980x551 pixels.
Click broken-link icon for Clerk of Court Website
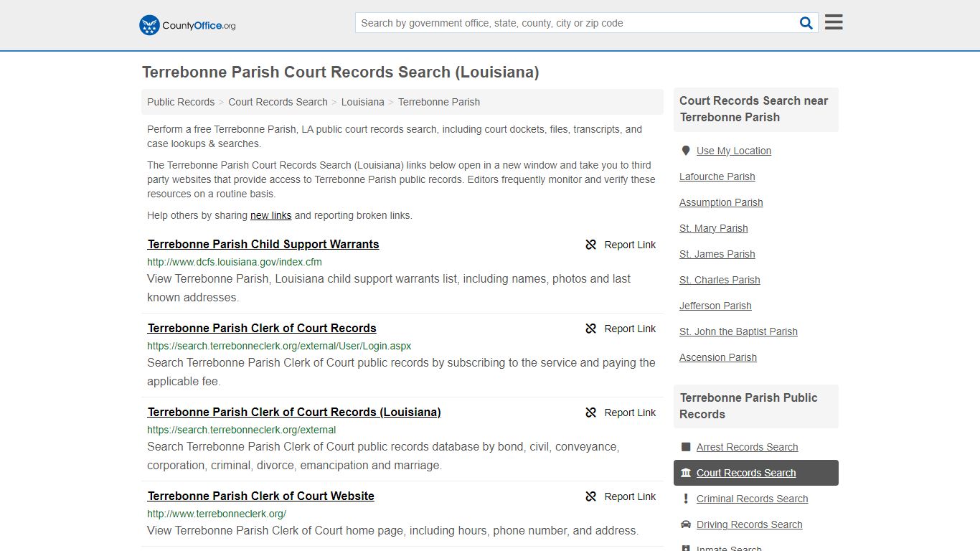coord(591,496)
